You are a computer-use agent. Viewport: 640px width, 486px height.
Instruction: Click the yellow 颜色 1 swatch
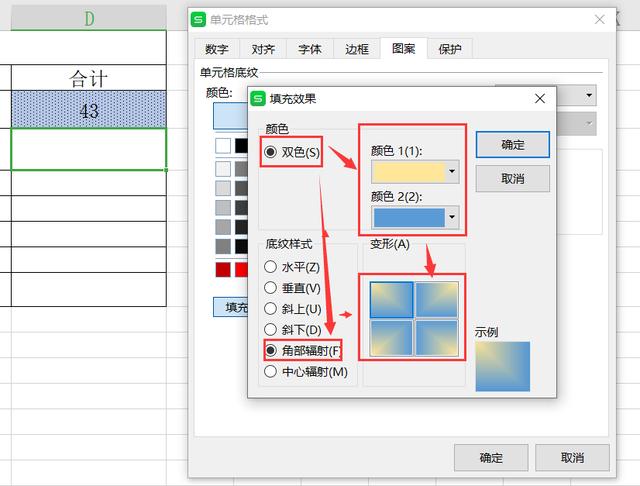point(409,172)
